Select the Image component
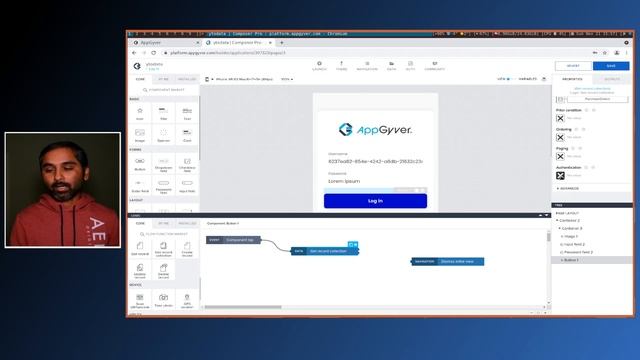The width and height of the screenshot is (640, 360). pos(140,135)
